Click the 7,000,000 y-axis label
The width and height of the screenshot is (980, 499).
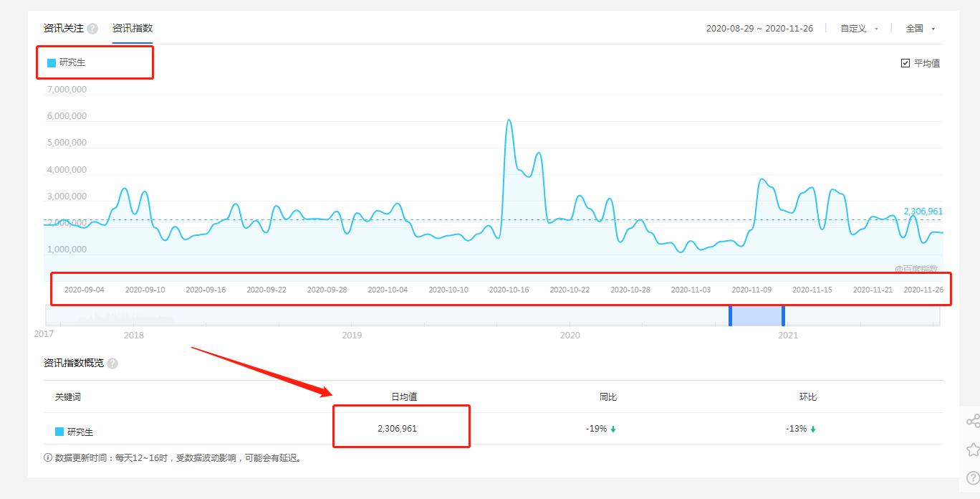[x=67, y=90]
